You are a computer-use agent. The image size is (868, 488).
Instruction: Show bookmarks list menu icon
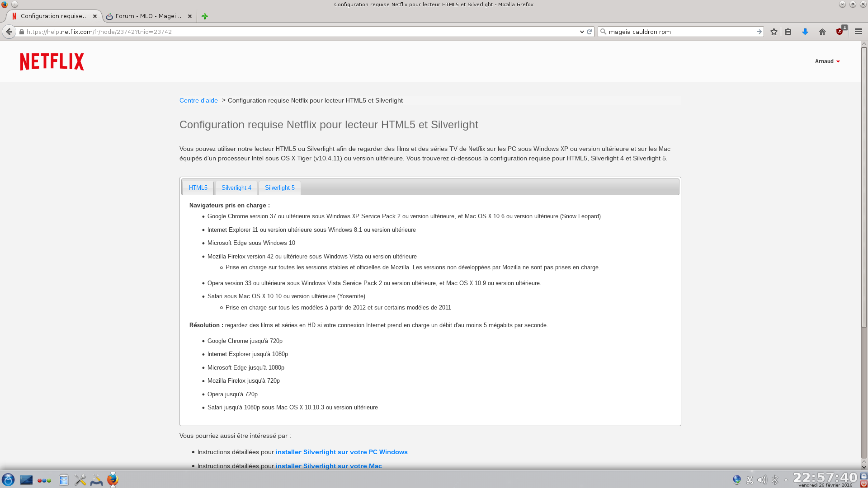tap(788, 32)
